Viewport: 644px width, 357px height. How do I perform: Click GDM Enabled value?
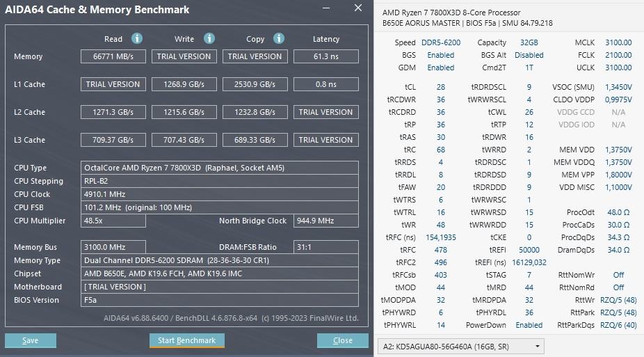coord(441,68)
